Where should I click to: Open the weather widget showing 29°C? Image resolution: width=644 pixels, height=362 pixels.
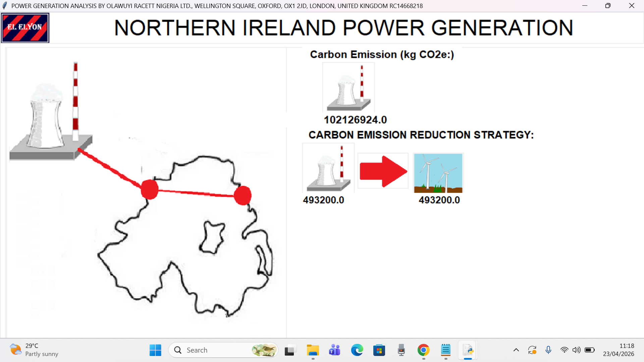coord(34,350)
